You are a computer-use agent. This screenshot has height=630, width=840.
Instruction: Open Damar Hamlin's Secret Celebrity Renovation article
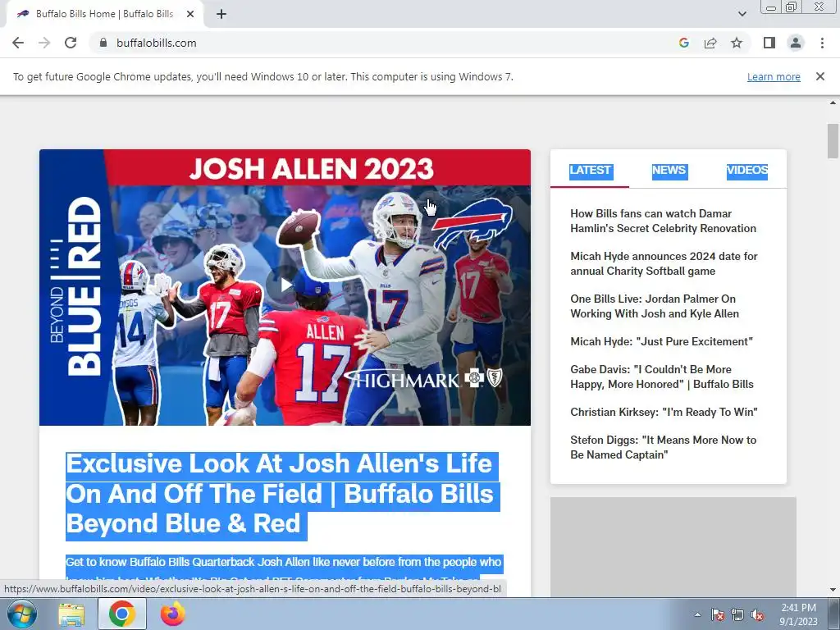click(x=663, y=221)
